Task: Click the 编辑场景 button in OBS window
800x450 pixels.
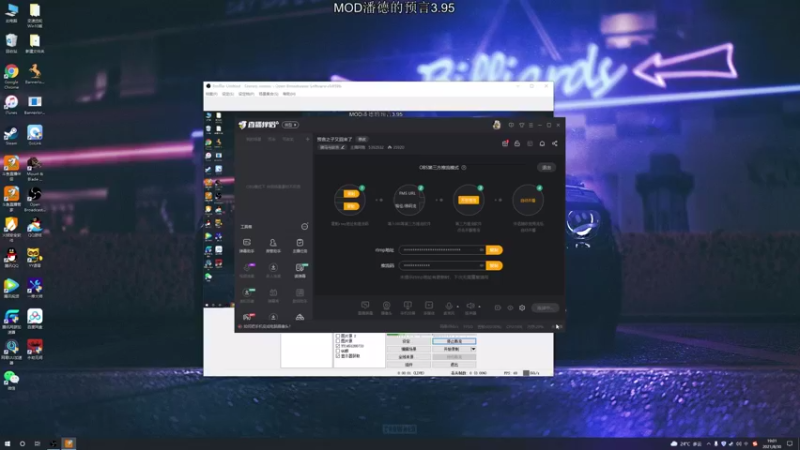Action: click(x=409, y=349)
